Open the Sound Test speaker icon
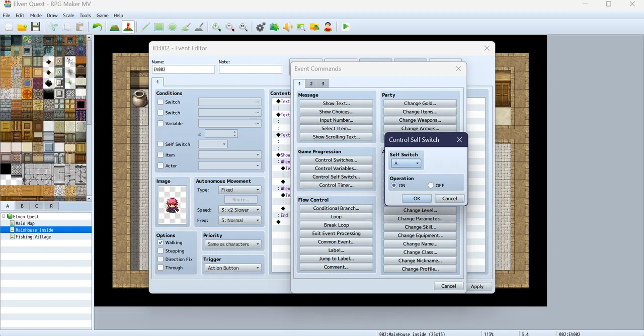 [288, 27]
